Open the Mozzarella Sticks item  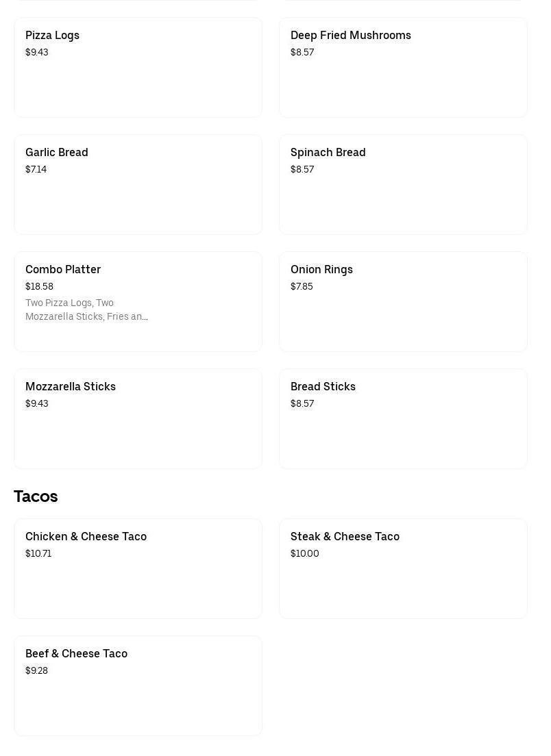pos(138,418)
